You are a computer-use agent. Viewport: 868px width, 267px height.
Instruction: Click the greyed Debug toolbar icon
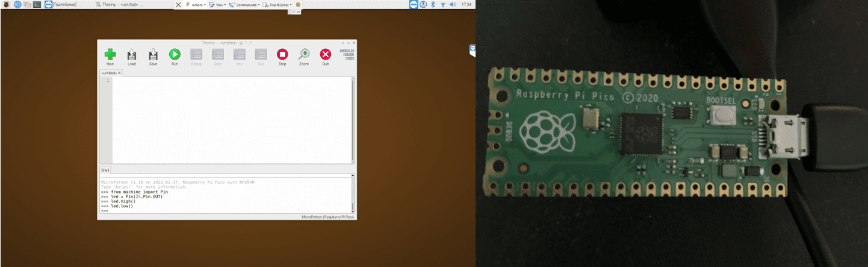(x=196, y=55)
